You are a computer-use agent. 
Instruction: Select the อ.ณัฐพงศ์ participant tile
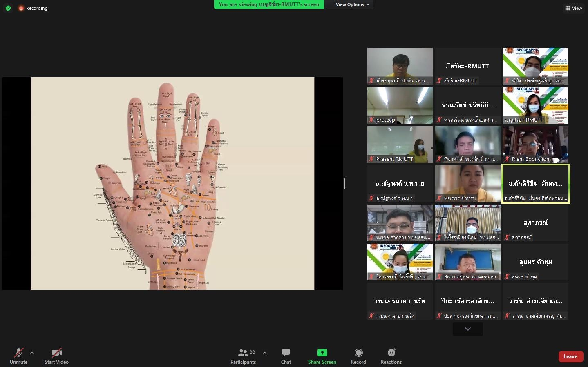(x=400, y=184)
